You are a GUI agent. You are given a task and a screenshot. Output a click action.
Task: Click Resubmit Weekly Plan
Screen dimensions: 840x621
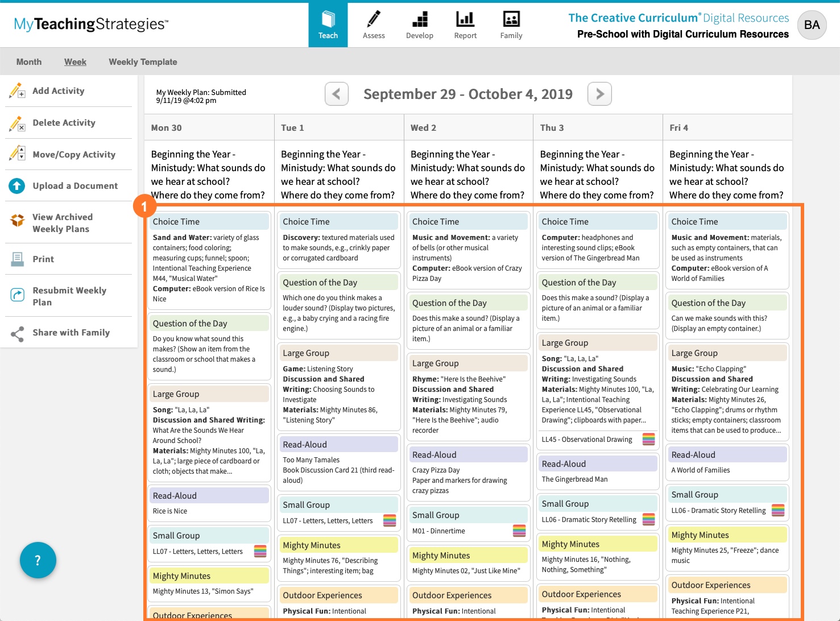coord(69,296)
